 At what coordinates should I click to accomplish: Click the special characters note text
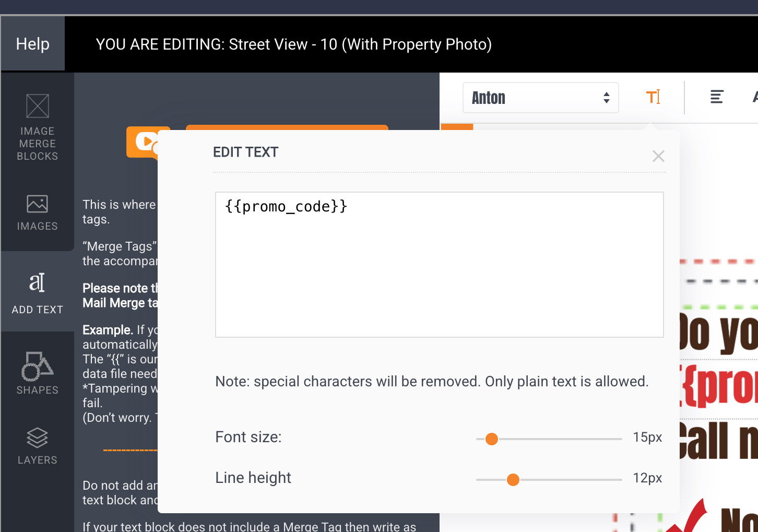coord(432,382)
